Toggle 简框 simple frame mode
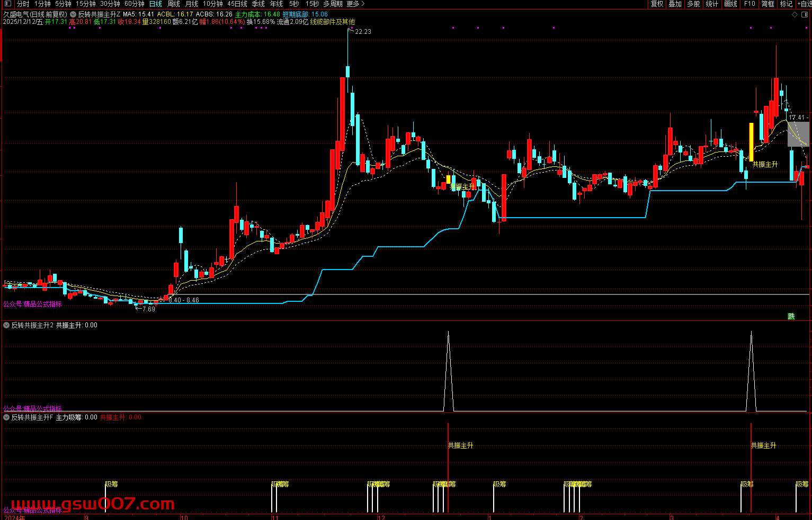 coord(768,4)
